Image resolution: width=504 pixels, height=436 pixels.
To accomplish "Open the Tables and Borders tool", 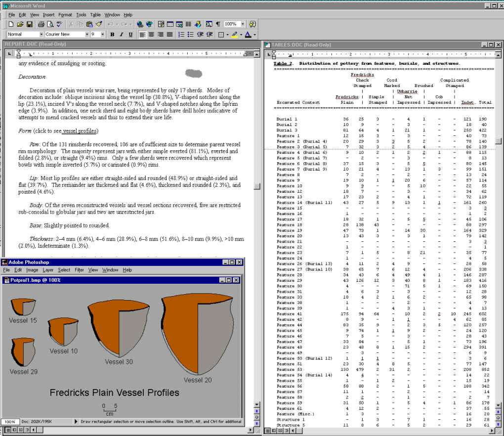I will [161, 24].
